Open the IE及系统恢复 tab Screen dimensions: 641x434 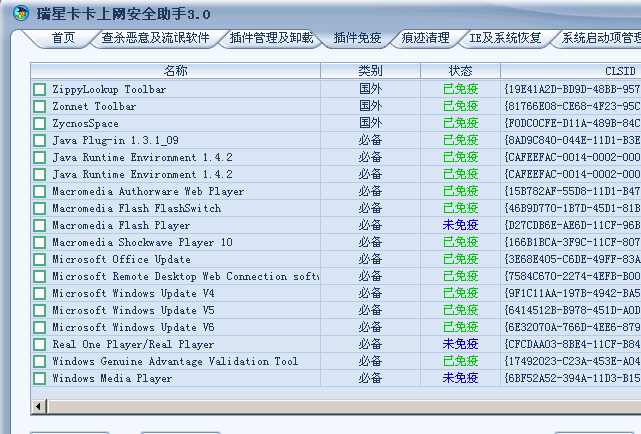coord(505,38)
